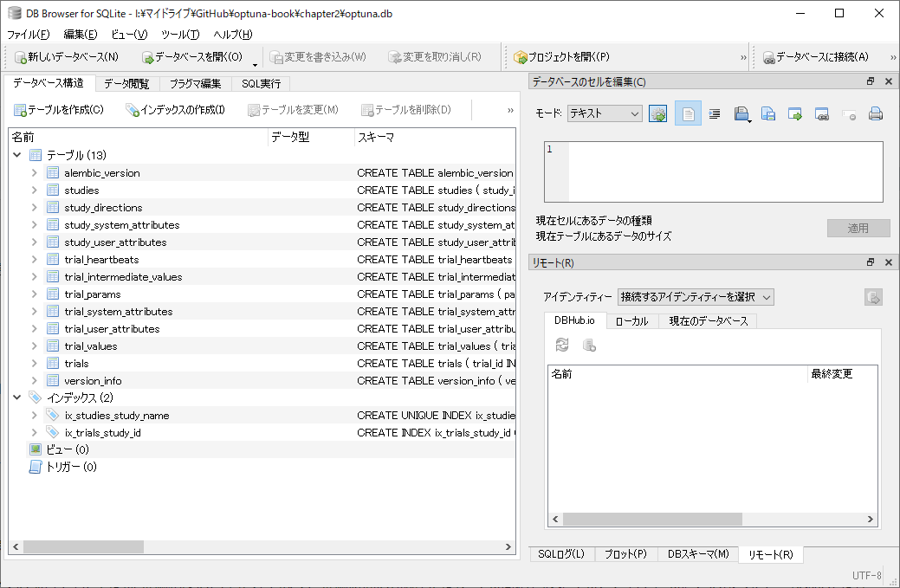Click the Modify Table icon
The image size is (900, 588).
pyautogui.click(x=254, y=110)
